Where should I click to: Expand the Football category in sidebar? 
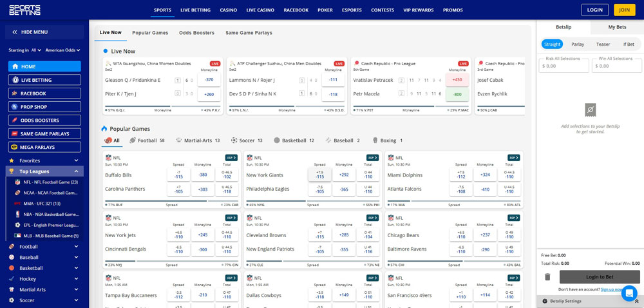76,247
